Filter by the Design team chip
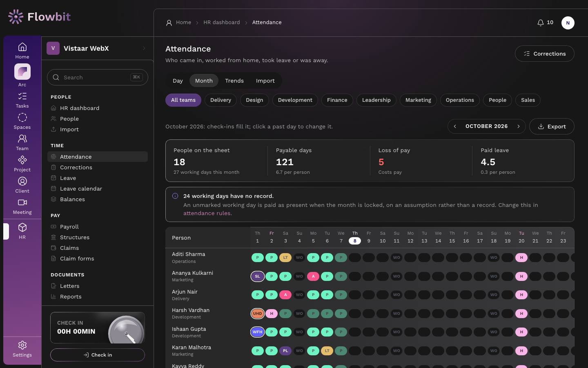The image size is (588, 368). click(x=254, y=100)
